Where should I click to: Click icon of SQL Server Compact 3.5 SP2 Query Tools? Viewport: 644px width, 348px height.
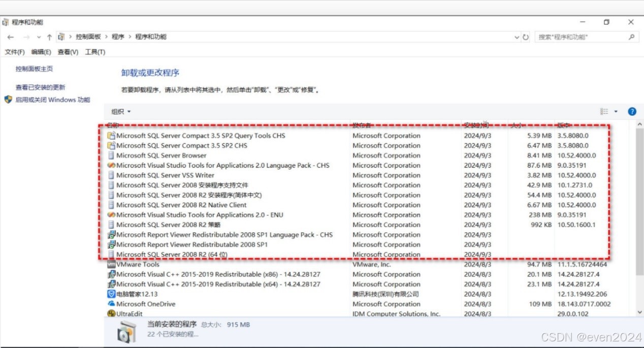point(111,136)
